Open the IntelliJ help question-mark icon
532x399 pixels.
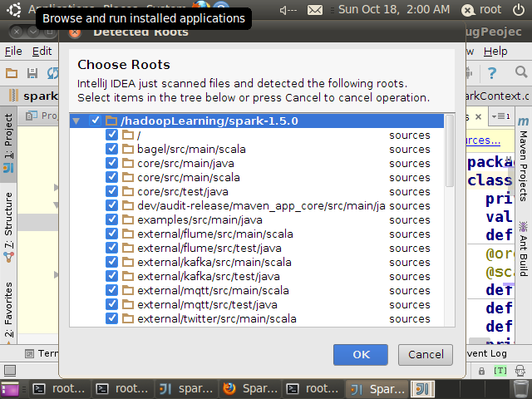click(491, 72)
